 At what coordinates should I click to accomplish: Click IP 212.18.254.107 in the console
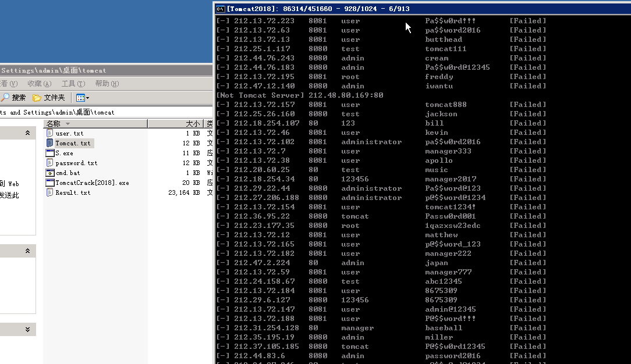coord(267,123)
